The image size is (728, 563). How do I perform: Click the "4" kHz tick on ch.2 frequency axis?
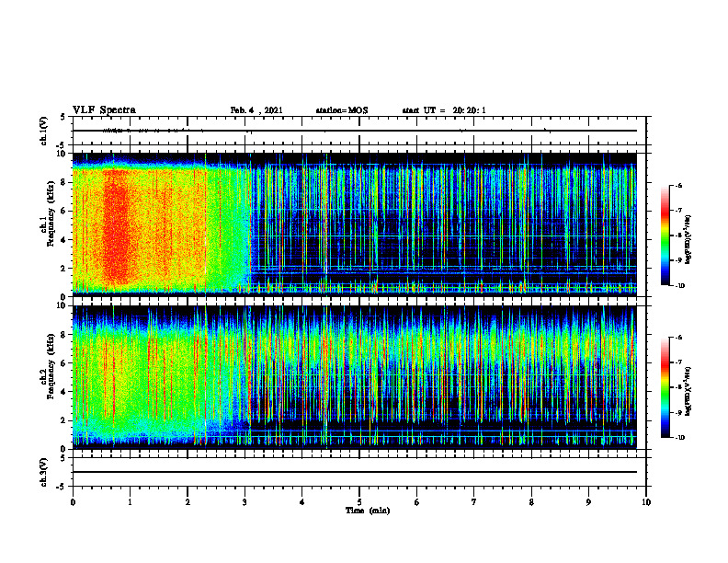pyautogui.click(x=65, y=392)
